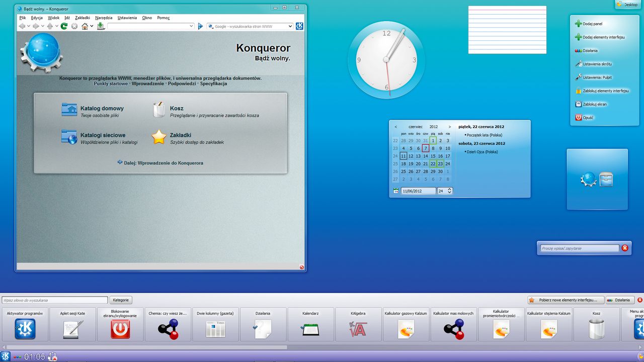Go back using Konqueror's back arrow
644x362 pixels.
pos(22,26)
